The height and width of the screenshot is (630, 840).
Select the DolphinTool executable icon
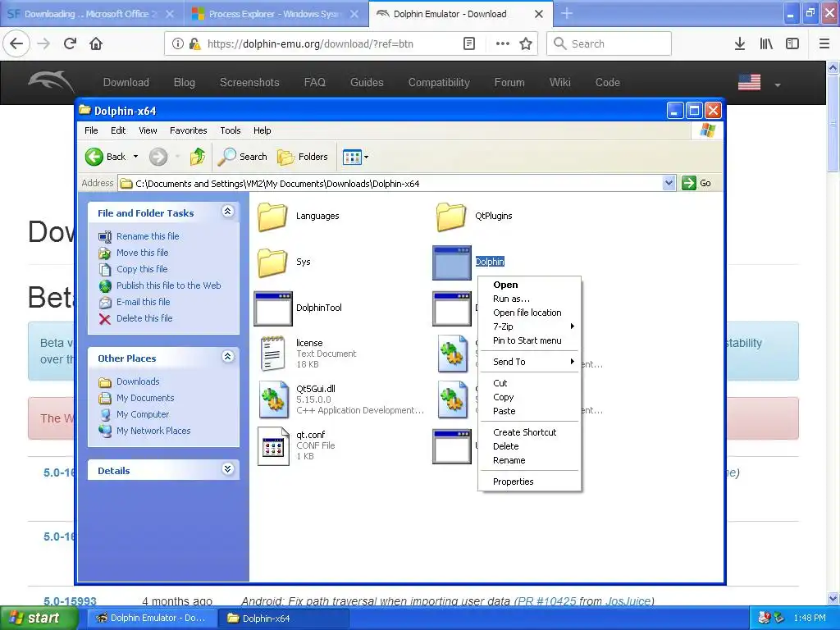click(x=273, y=308)
